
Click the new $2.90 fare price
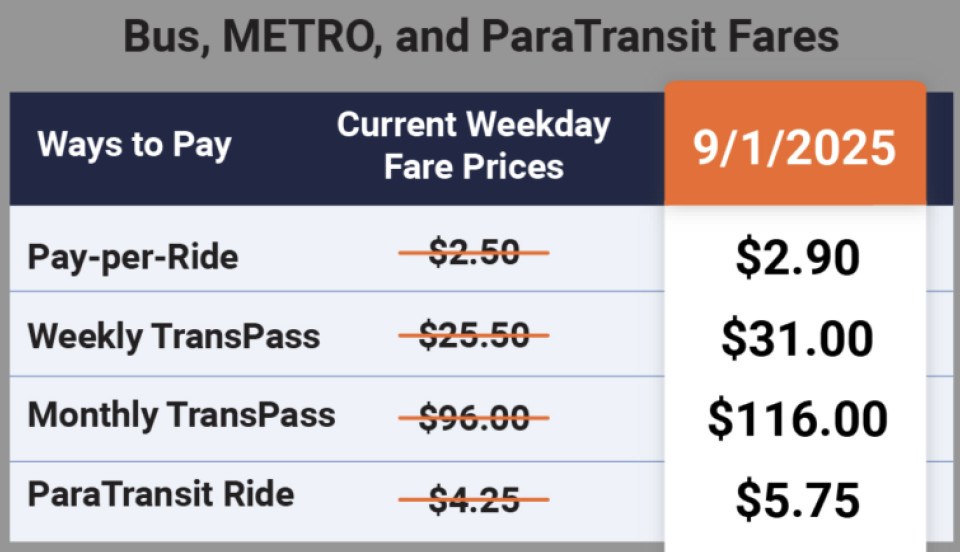[797, 257]
